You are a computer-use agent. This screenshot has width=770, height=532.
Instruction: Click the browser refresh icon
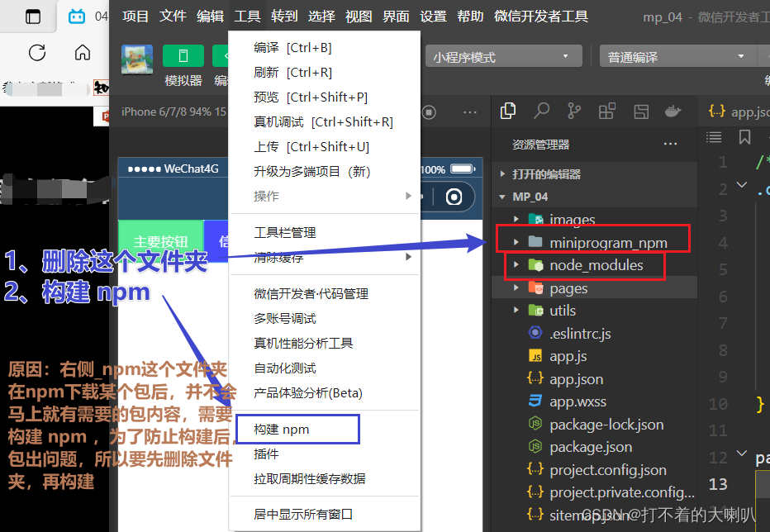click(37, 53)
